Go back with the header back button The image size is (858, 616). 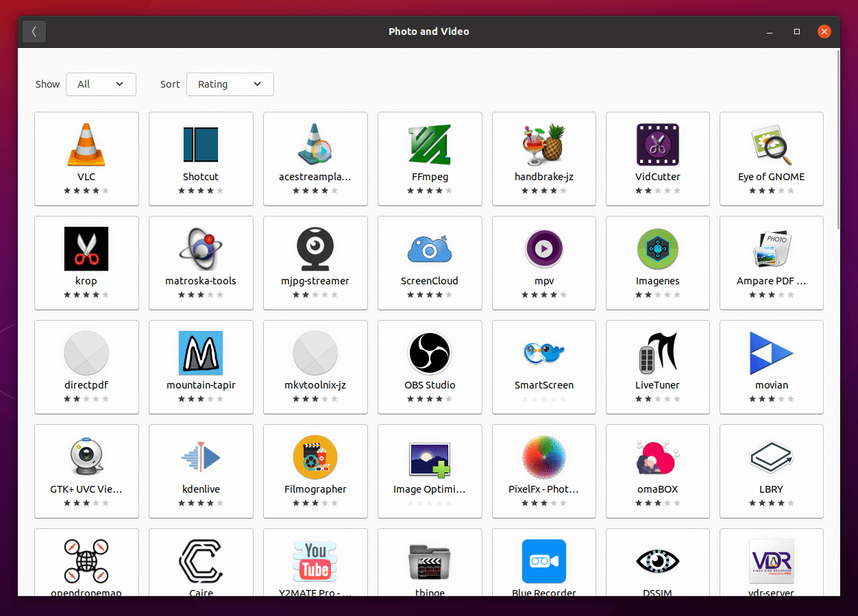[34, 32]
